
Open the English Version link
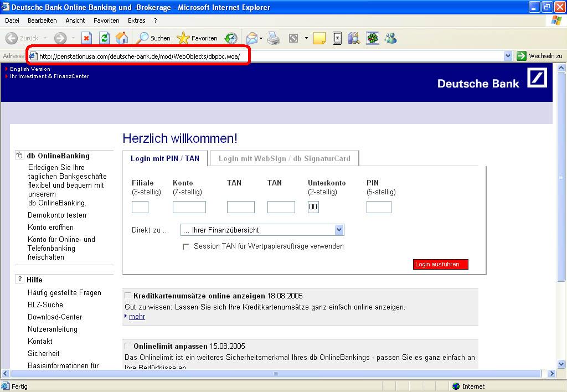tap(30, 69)
